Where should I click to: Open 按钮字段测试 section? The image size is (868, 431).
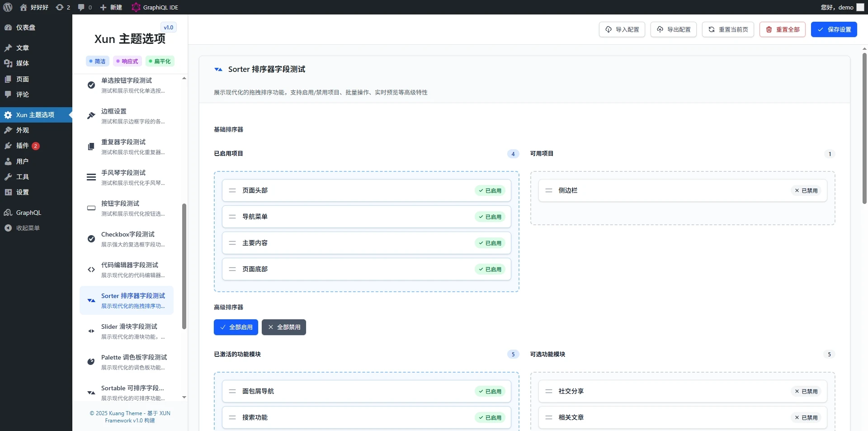[x=127, y=208]
